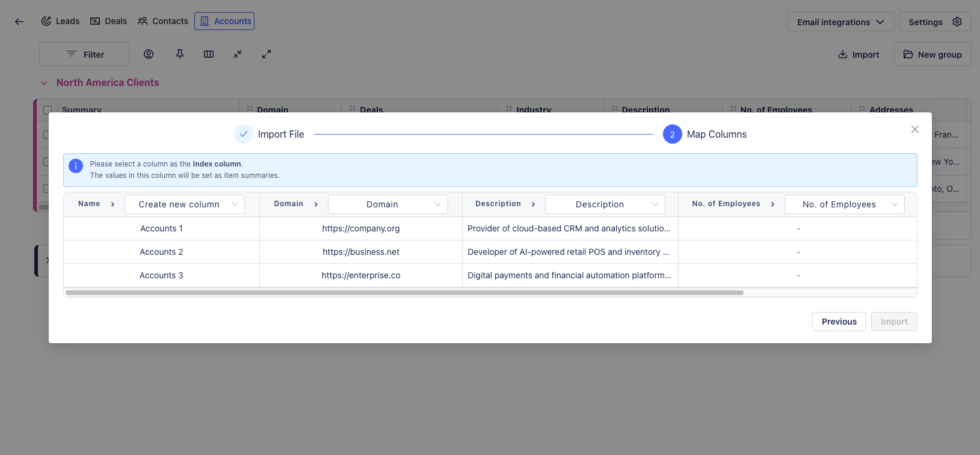Click the back arrow icon
The width and height of the screenshot is (980, 455).
(19, 22)
